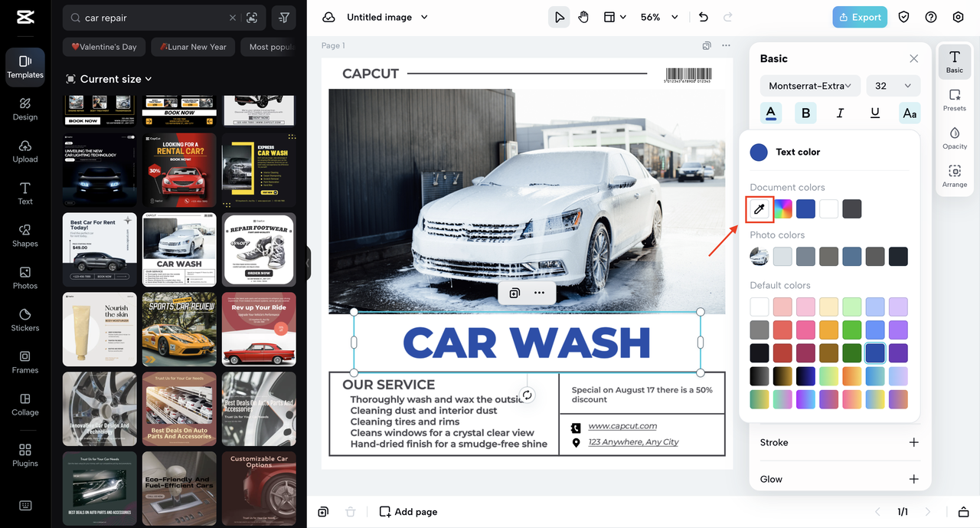This screenshot has width=980, height=528.
Task: Expand the Current size dropdown
Action: click(x=109, y=79)
